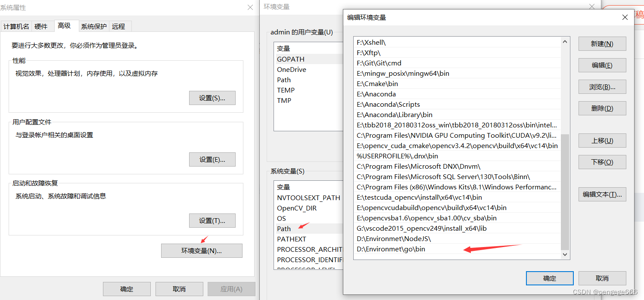
Task: Switch to the 计算机名 tab
Action: pyautogui.click(x=16, y=26)
